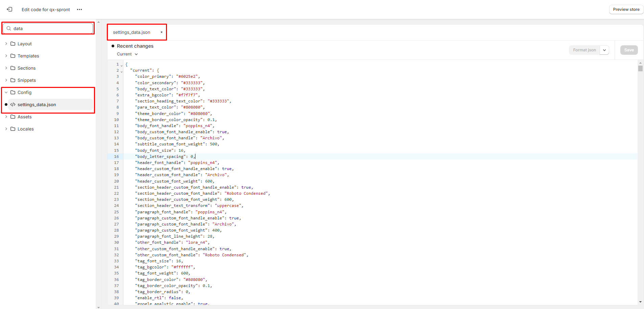Close the settings_data.json tab
Image resolution: width=644 pixels, height=309 pixels.
point(162,32)
